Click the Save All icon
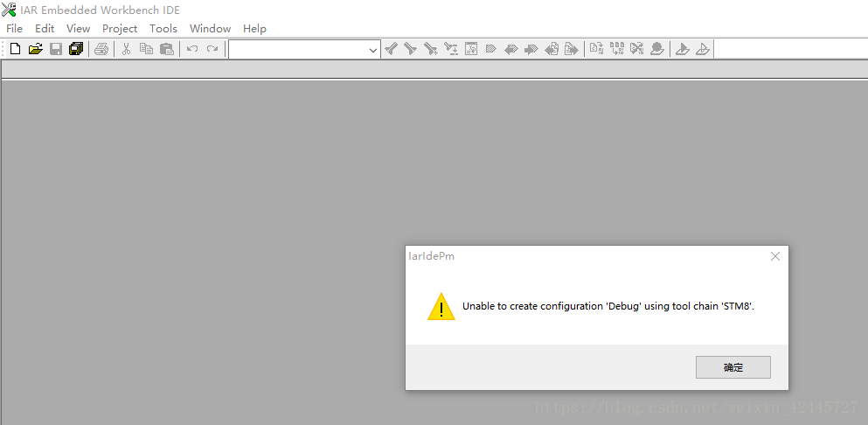This screenshot has width=868, height=425. [x=76, y=49]
